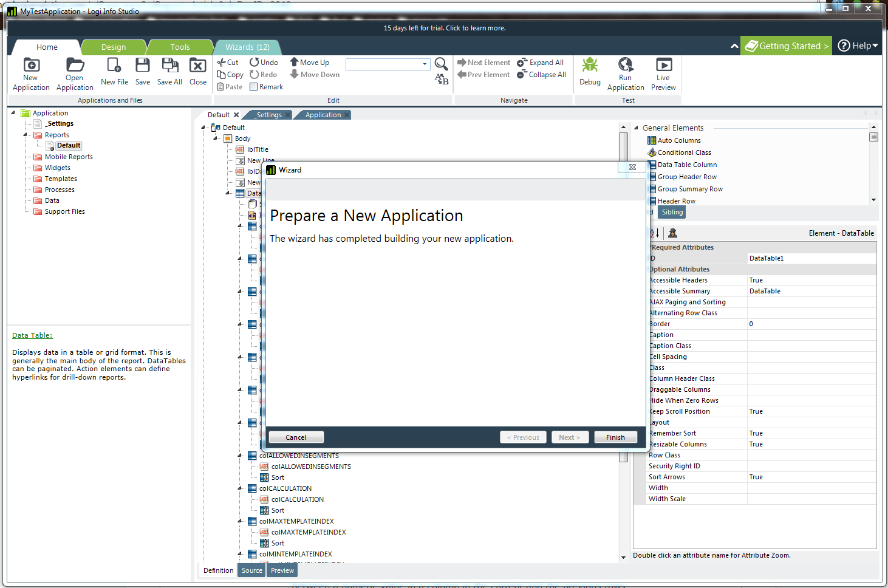Viewport: 888px width, 588px height.
Task: Open Live Preview
Action: [x=663, y=66]
